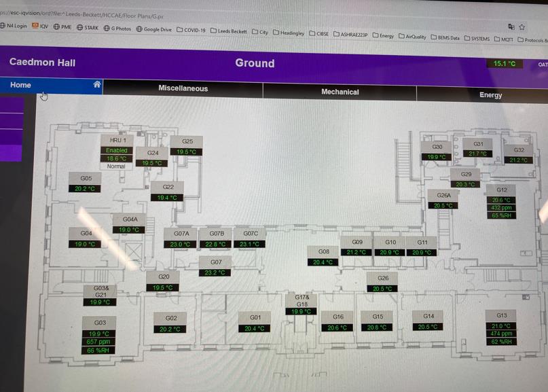Select room G03 humidity 66 %RH
This screenshot has height=392, width=548.
click(98, 351)
